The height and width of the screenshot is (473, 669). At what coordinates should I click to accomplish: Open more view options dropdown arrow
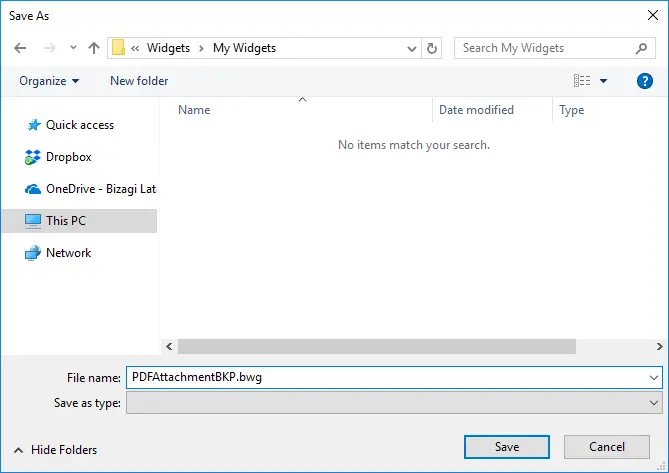(603, 81)
